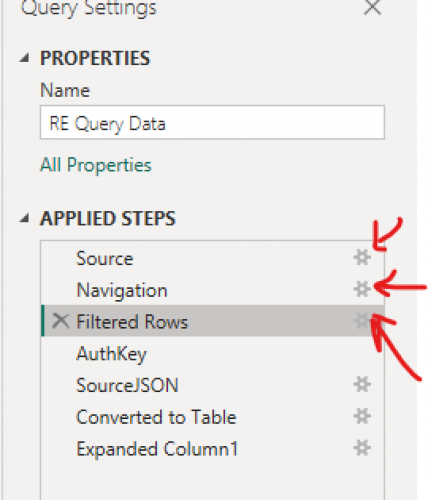Open settings gear for Source step

point(362,258)
